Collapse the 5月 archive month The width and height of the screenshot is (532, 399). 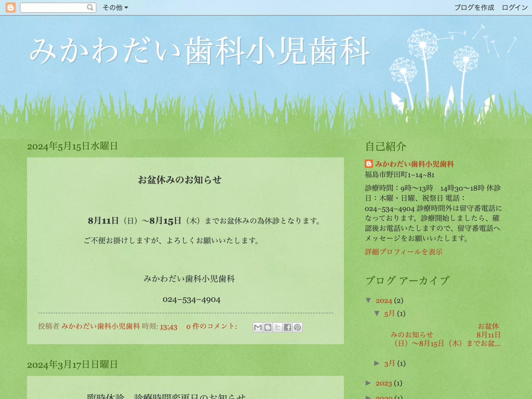[x=377, y=314]
